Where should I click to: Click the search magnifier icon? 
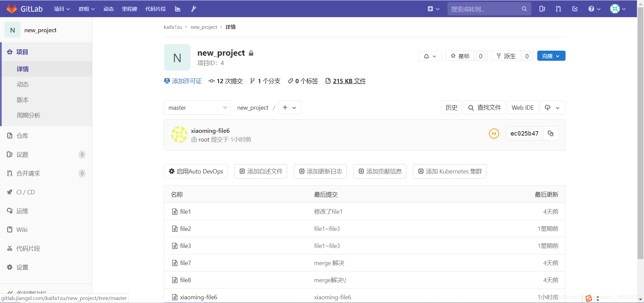pos(524,9)
